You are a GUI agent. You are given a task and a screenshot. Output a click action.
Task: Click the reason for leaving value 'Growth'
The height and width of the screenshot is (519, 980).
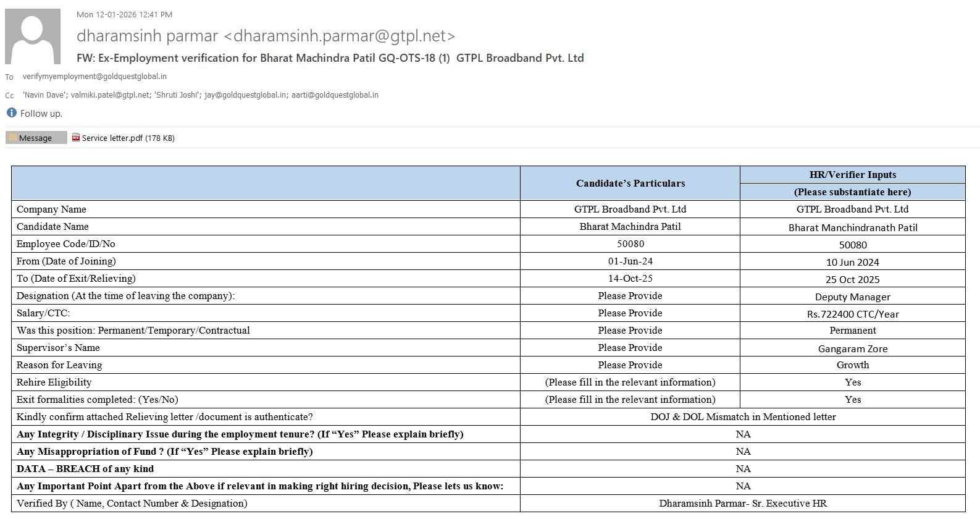pyautogui.click(x=853, y=365)
